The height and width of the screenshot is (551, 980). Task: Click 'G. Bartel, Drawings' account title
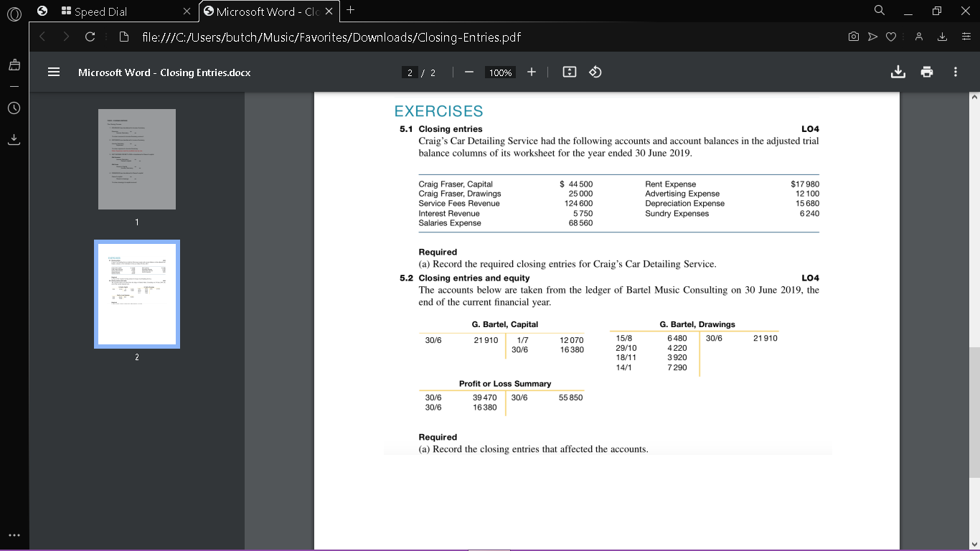click(x=697, y=324)
